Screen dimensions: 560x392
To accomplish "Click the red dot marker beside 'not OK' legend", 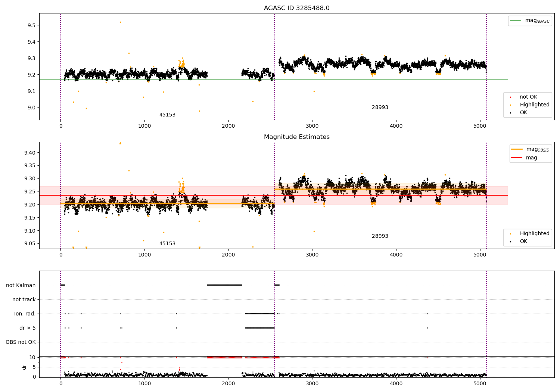I will (510, 97).
